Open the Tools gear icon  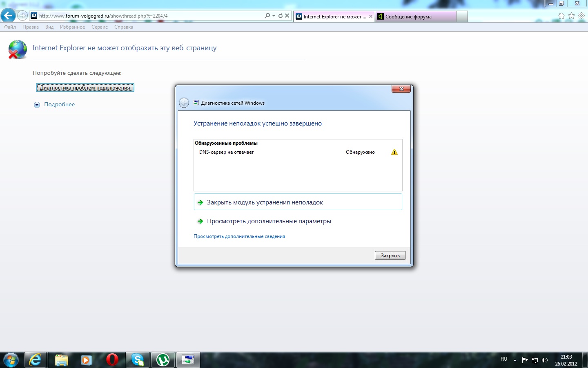coord(581,16)
